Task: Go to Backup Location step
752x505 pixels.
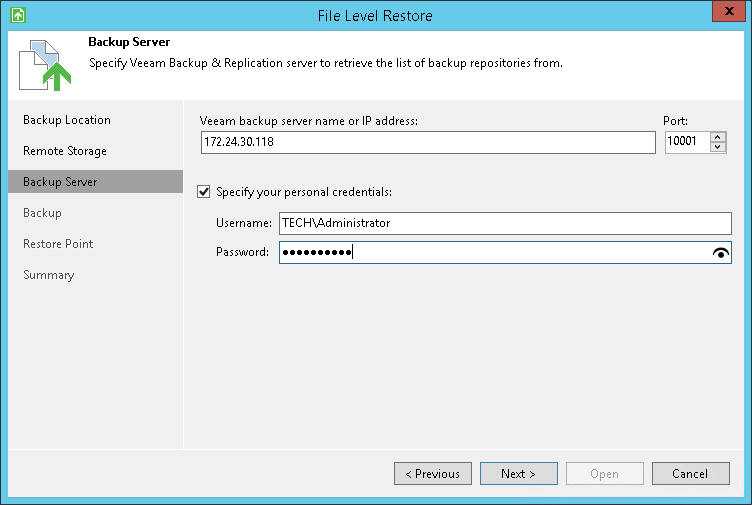Action: pyautogui.click(x=67, y=120)
